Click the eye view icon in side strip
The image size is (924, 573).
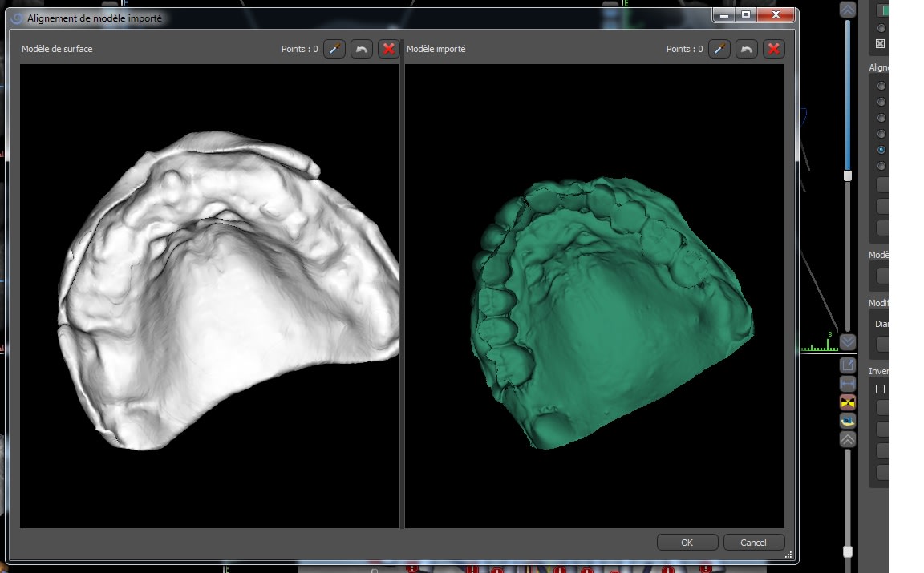tap(848, 421)
